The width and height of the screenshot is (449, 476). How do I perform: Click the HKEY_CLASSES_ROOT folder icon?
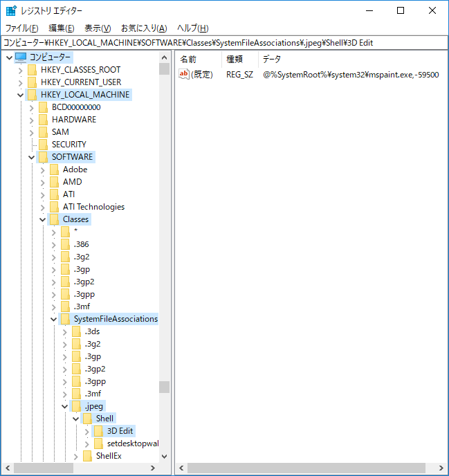click(x=32, y=70)
